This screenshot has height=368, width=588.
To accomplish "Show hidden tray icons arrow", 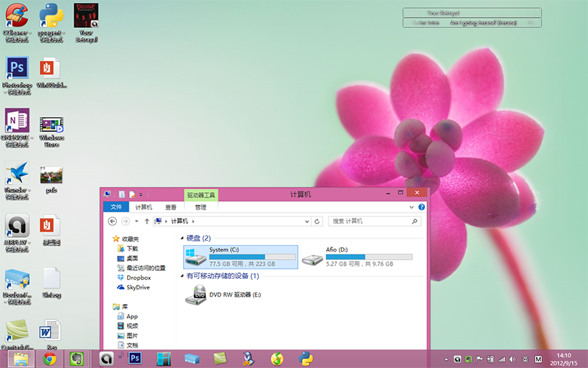I will pyautogui.click(x=446, y=359).
